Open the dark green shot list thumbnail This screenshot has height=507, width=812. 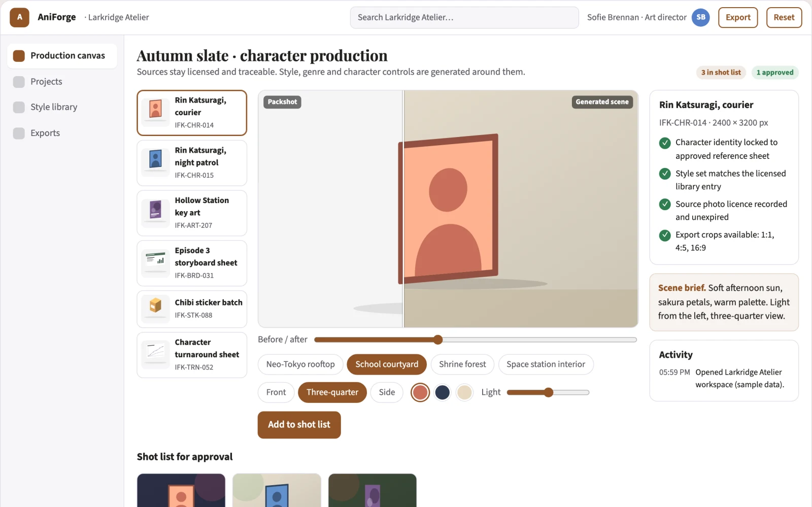373,490
